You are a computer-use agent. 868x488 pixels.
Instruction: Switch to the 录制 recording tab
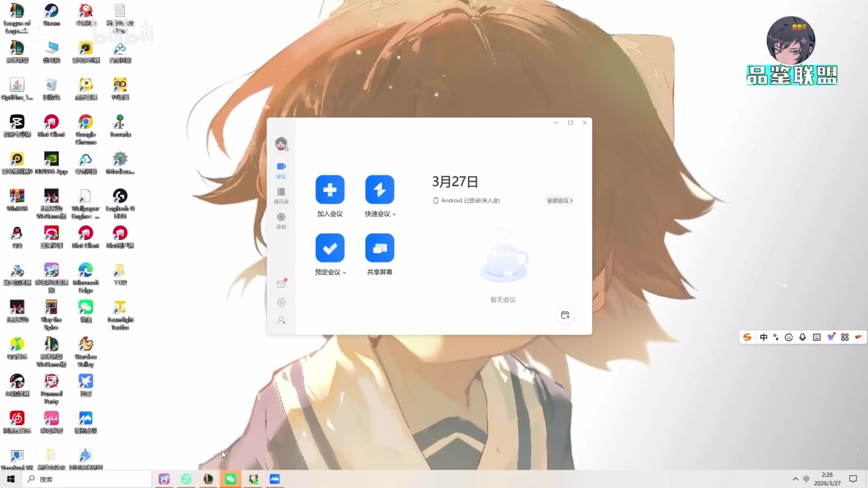(281, 221)
